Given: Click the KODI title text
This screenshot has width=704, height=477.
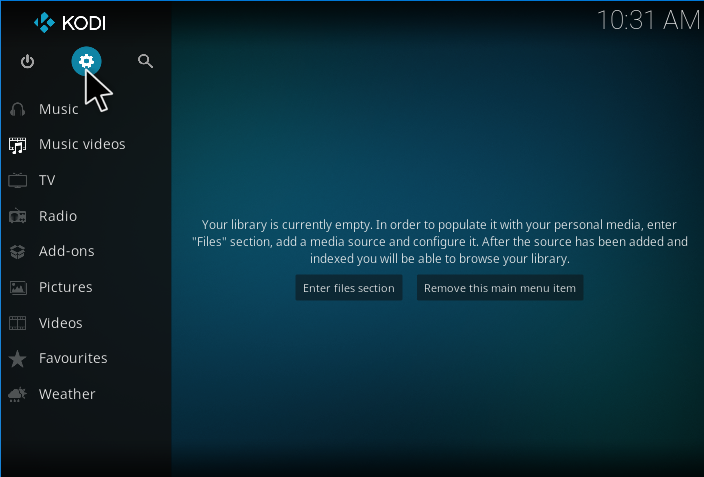Looking at the screenshot, I should pos(84,23).
